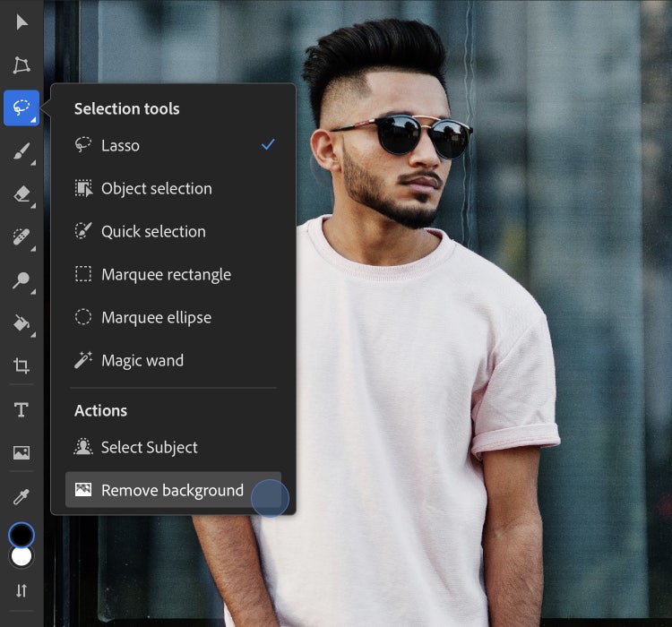Choose Object selection from the menu

[156, 188]
